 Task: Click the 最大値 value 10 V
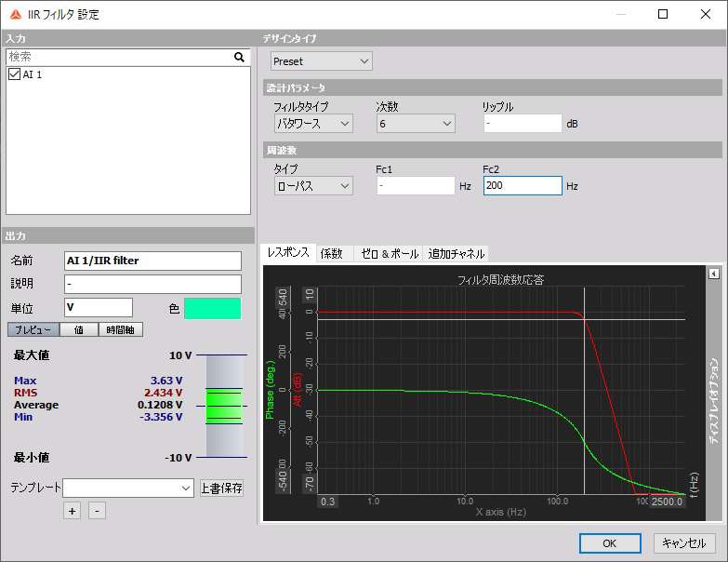tap(180, 355)
